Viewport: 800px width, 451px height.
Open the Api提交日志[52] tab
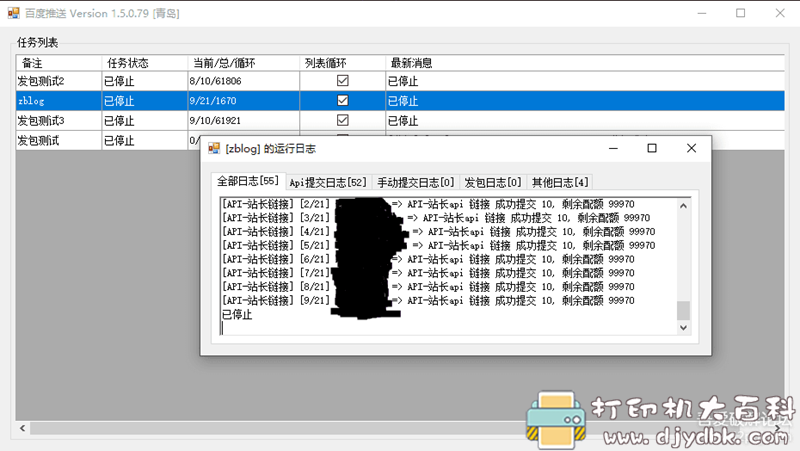(x=328, y=183)
